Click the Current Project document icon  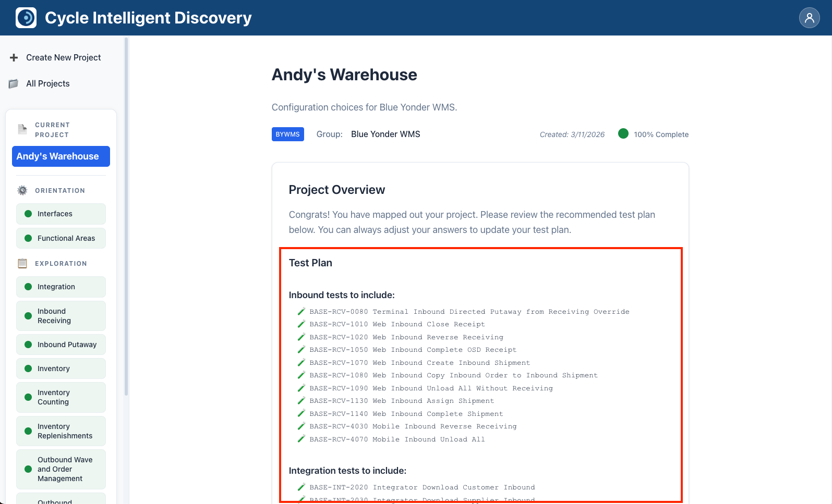coord(22,129)
